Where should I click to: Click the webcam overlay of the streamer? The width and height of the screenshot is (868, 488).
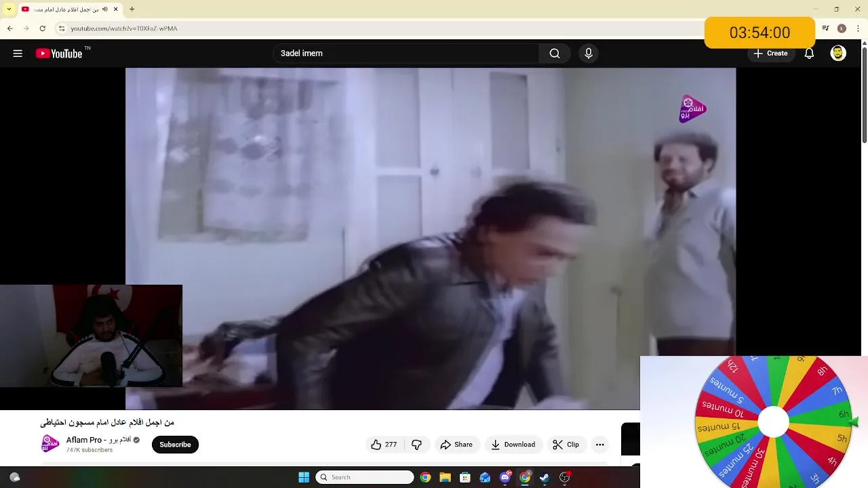[x=91, y=335]
